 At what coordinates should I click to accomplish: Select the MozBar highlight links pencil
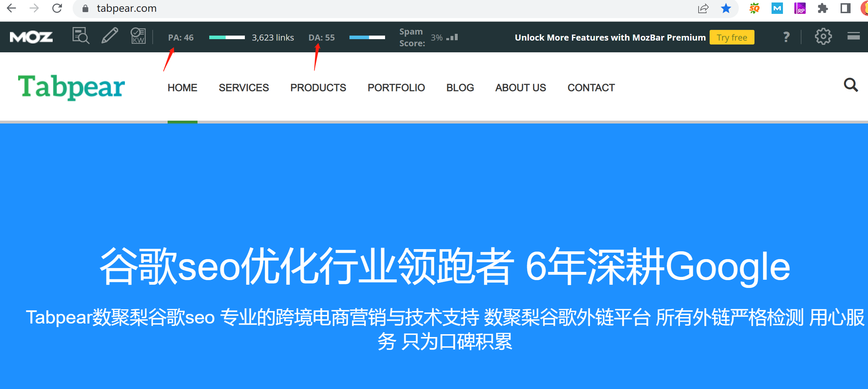click(x=110, y=36)
